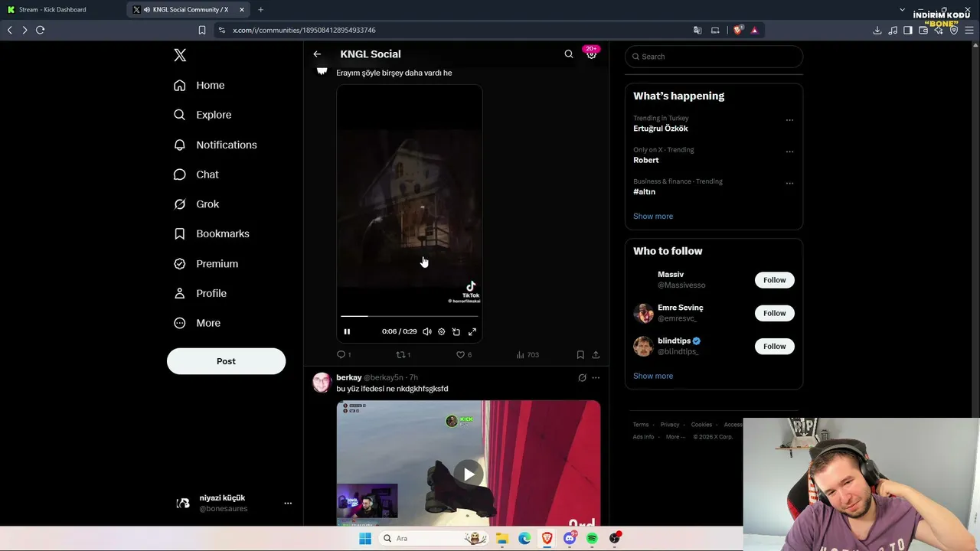This screenshot has height=551, width=980.
Task: Open Notifications in the sidebar
Action: pyautogui.click(x=215, y=145)
